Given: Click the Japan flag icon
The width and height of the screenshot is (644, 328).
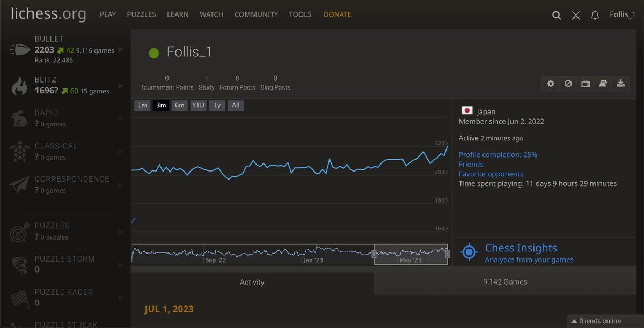Looking at the screenshot, I should tap(466, 110).
